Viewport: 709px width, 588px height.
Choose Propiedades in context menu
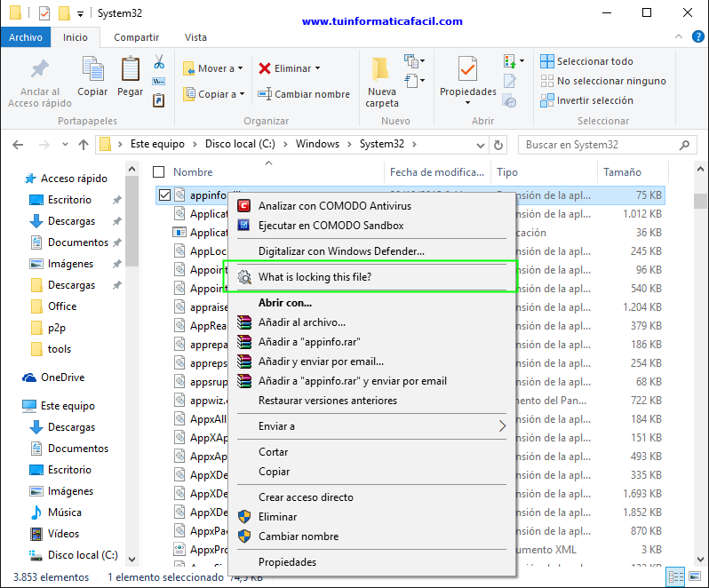pos(371,562)
